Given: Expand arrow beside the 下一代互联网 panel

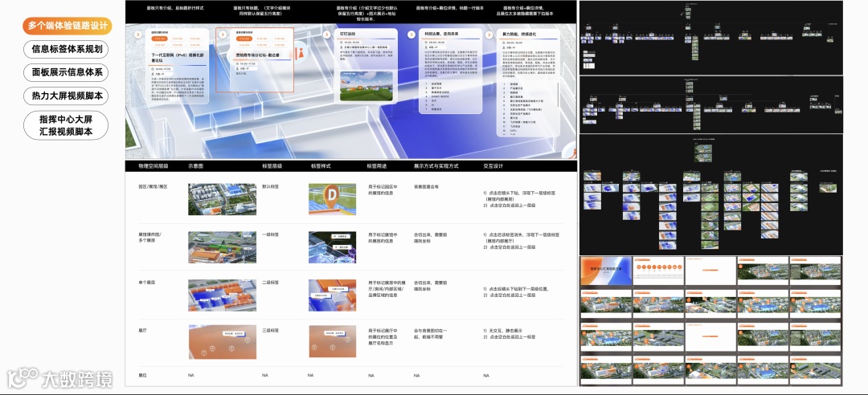Looking at the screenshot, I should (138, 35).
